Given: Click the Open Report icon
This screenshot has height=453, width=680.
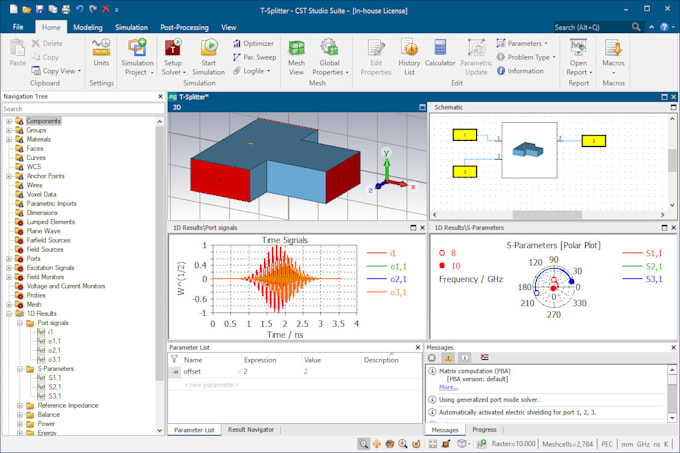Looking at the screenshot, I should 579,47.
